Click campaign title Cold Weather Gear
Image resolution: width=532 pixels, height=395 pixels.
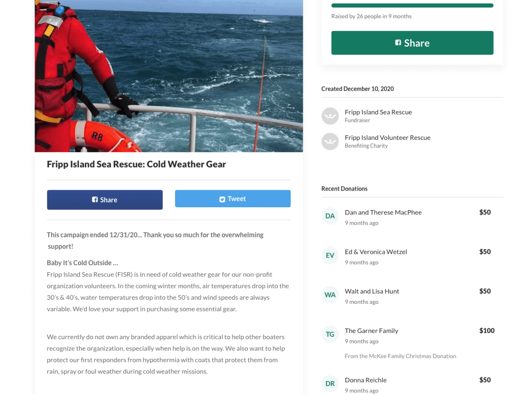pyautogui.click(x=136, y=164)
